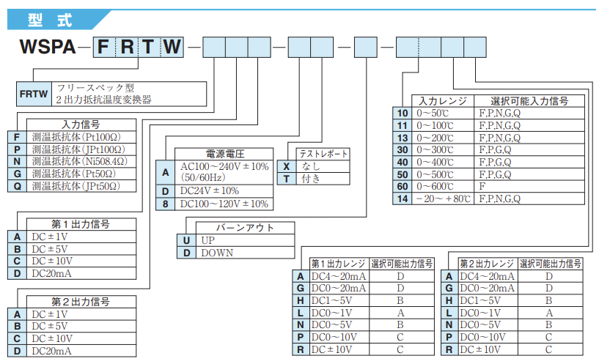Select the Ni508.4Ω input signal row
599x364 pixels.
tap(81, 161)
